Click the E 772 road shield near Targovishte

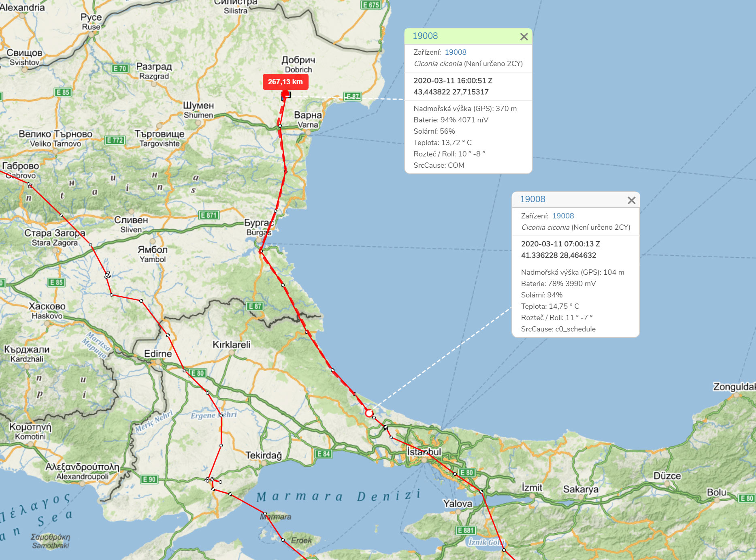point(115,140)
